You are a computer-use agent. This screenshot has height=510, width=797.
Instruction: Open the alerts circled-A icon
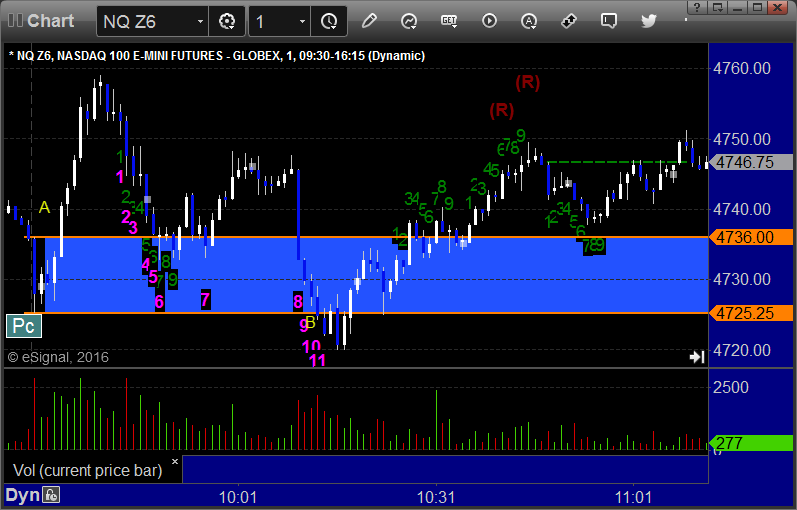(529, 21)
